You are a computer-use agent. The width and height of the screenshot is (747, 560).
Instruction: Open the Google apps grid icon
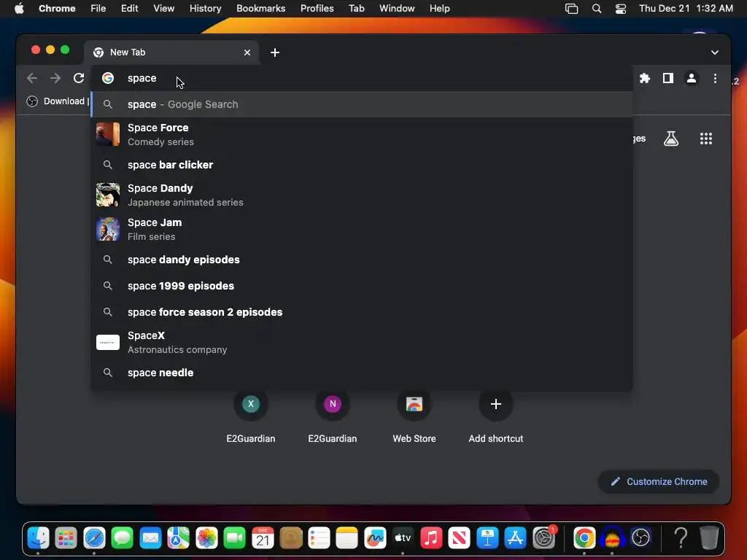point(705,139)
